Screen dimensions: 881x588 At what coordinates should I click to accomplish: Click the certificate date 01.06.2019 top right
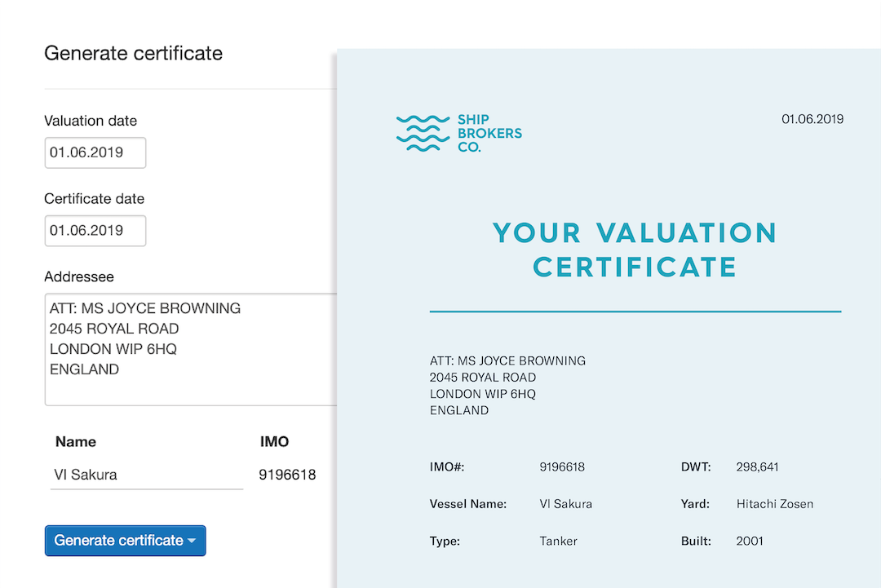click(x=812, y=119)
